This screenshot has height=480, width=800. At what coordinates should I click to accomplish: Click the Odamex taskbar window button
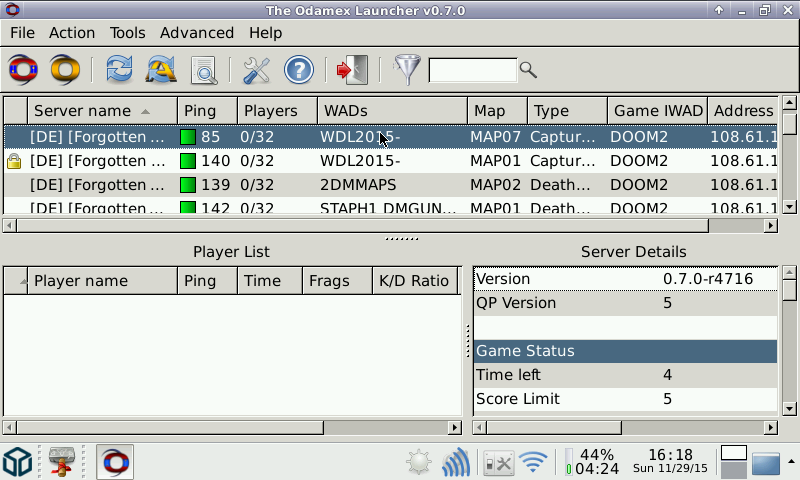115,462
